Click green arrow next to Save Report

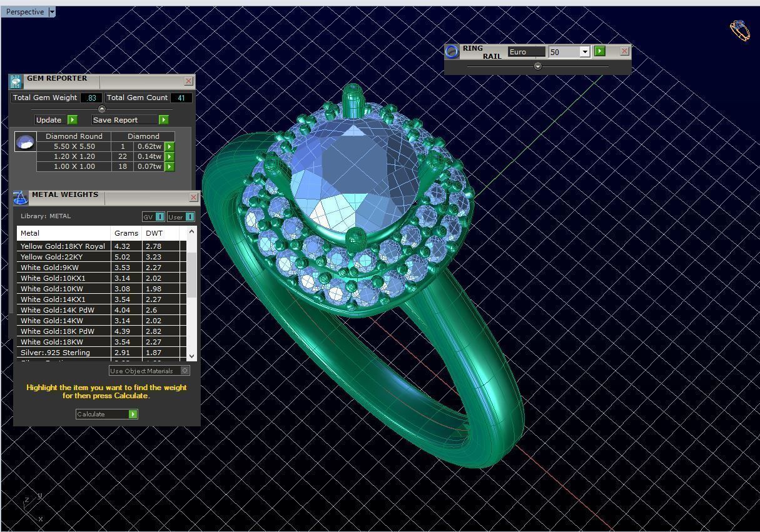[163, 120]
